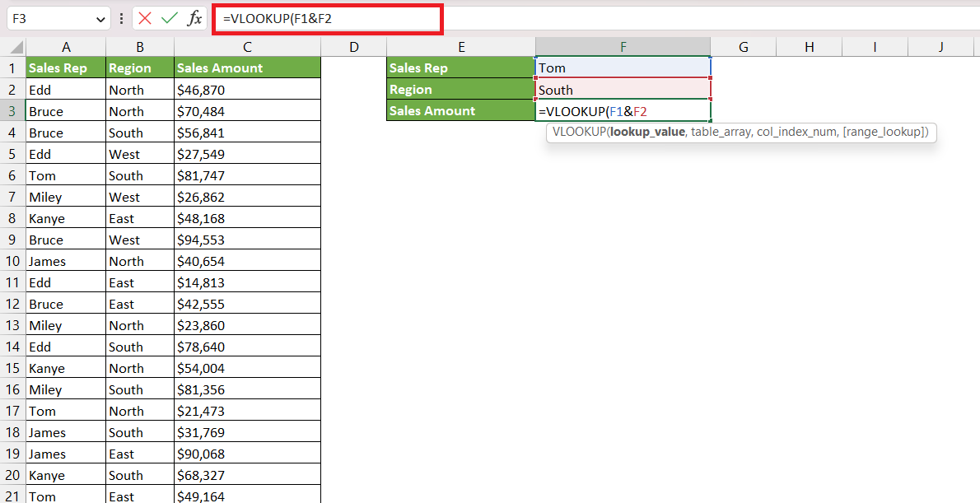Select East in row 12
Image resolution: width=980 pixels, height=503 pixels.
140,305
